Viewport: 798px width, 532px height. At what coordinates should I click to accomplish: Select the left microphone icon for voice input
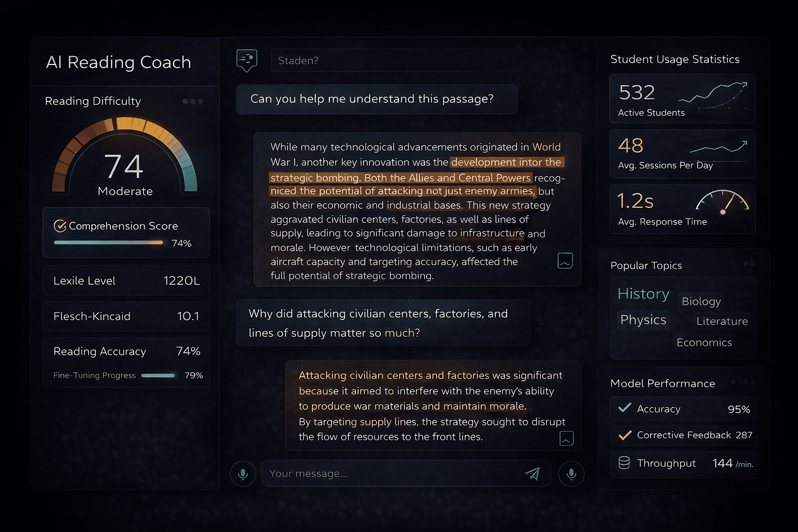tap(242, 473)
